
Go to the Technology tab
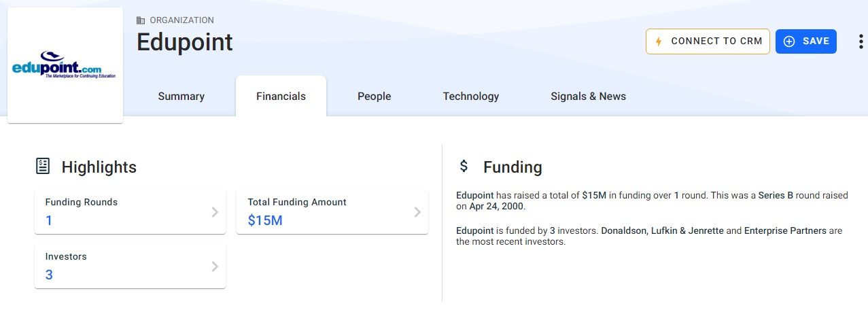click(470, 97)
